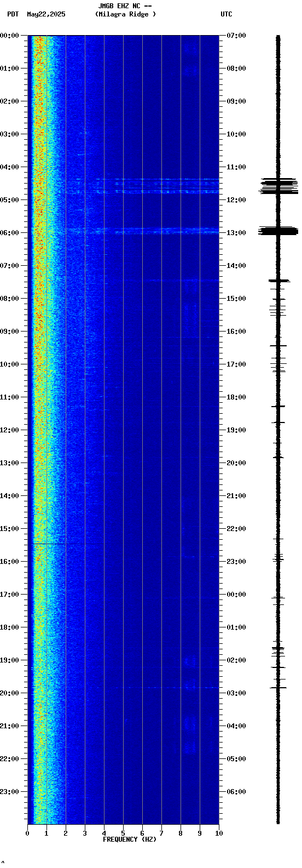Click frequency axis tick label '0'
Screen dimensions: 302x868
point(27,833)
